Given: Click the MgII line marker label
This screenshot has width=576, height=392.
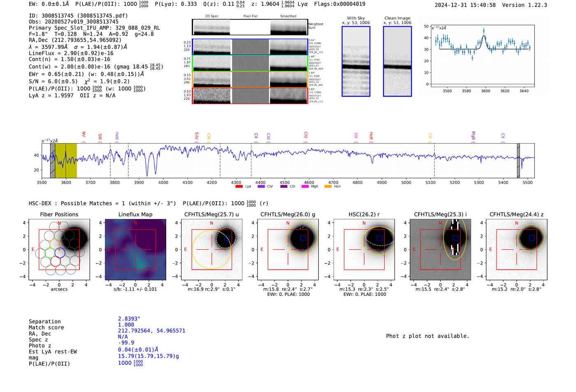Looking at the screenshot, I should point(473,137).
